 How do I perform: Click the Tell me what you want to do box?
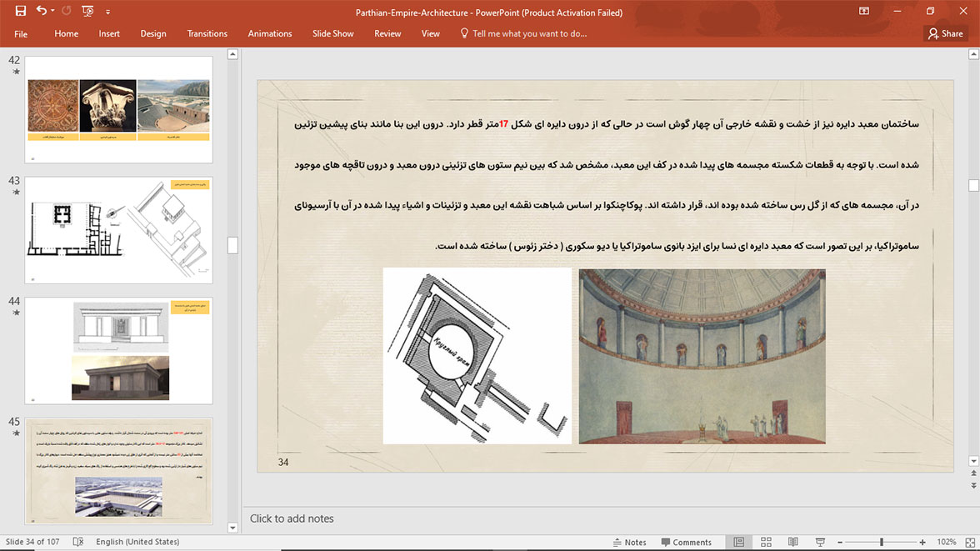tap(529, 34)
